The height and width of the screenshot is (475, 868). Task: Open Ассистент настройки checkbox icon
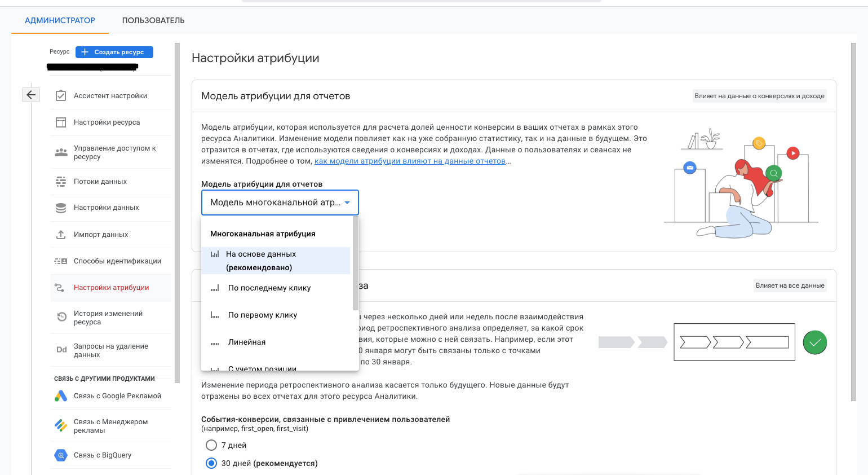click(61, 96)
